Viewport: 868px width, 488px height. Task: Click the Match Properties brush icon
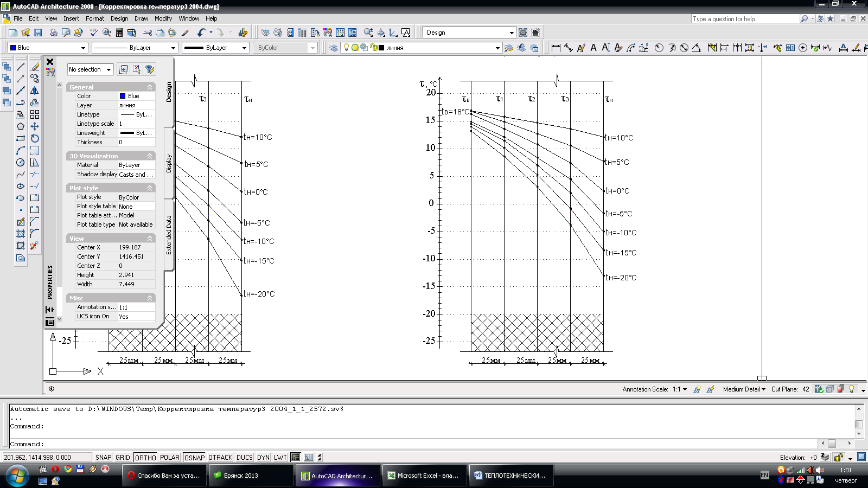pyautogui.click(x=185, y=33)
